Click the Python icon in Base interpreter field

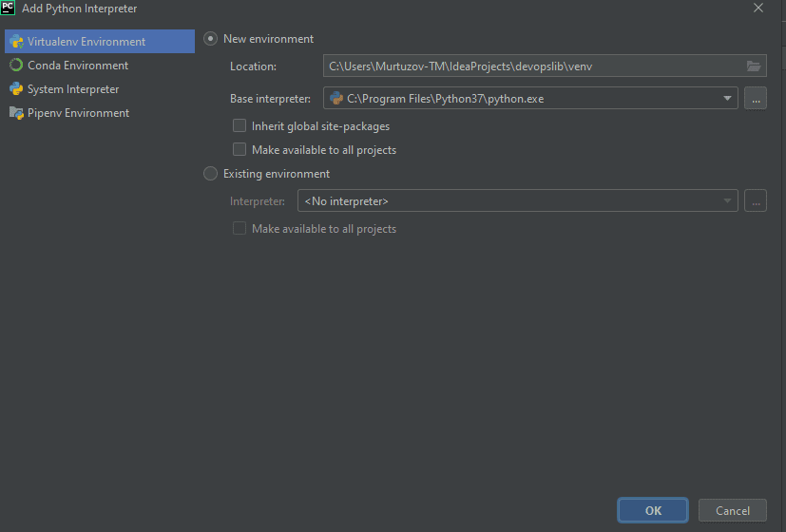(x=336, y=98)
